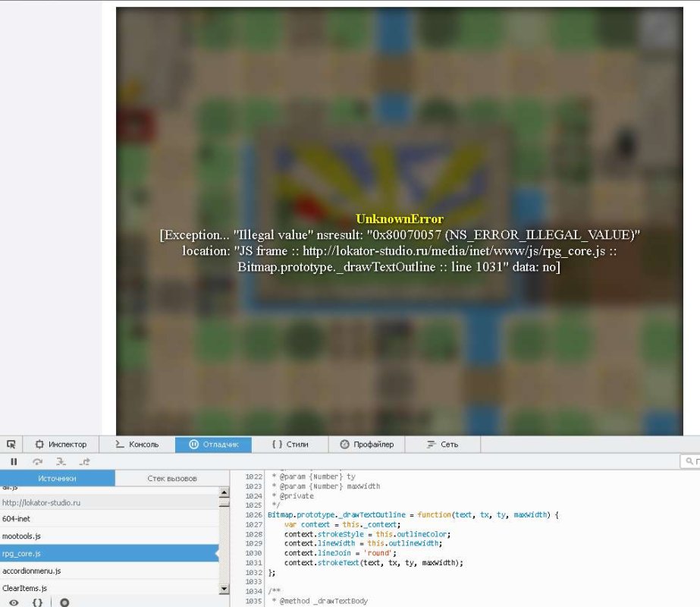Select the Источники sources pane tab
700x607 pixels.
[57, 478]
